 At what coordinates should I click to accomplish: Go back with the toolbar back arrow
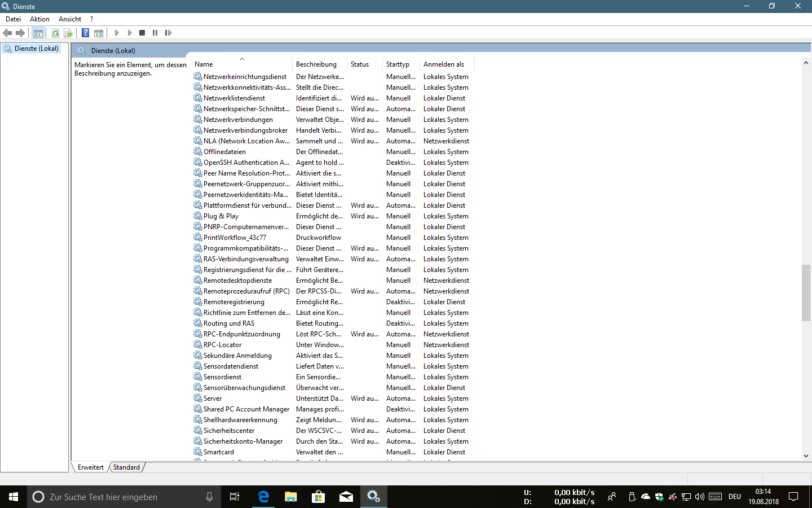tap(7, 33)
